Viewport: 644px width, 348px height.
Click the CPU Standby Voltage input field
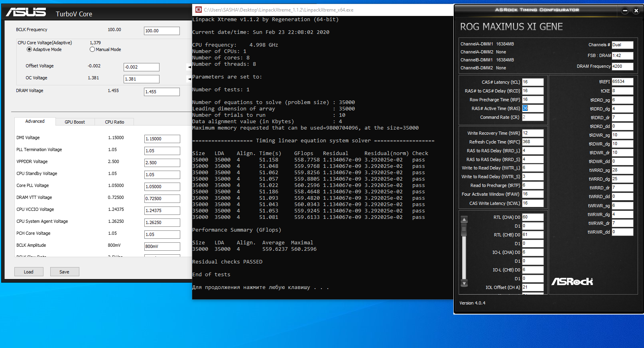point(162,175)
